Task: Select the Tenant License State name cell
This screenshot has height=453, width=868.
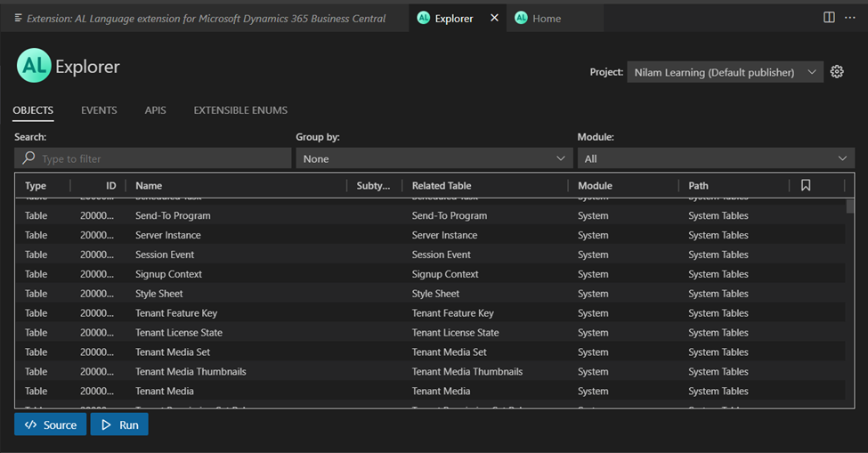Action: point(179,333)
